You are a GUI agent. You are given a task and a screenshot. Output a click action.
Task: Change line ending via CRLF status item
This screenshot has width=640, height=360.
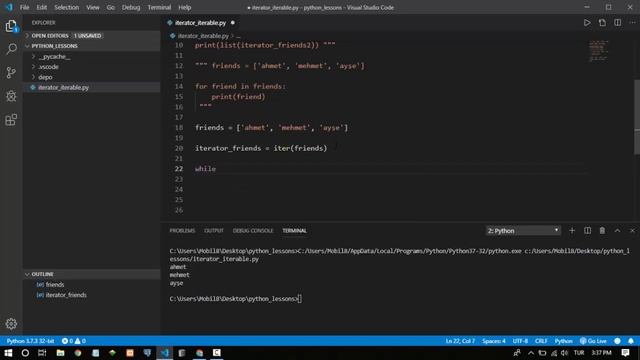tap(541, 341)
